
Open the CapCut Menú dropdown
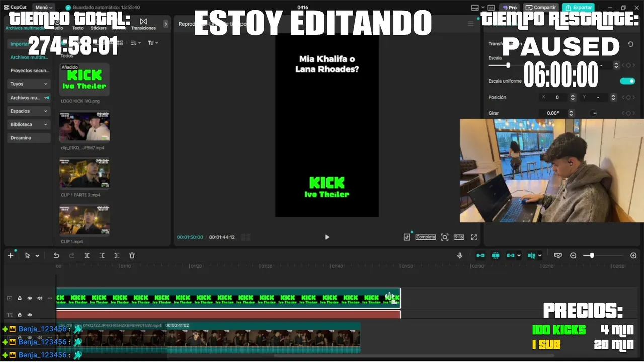click(x=44, y=7)
